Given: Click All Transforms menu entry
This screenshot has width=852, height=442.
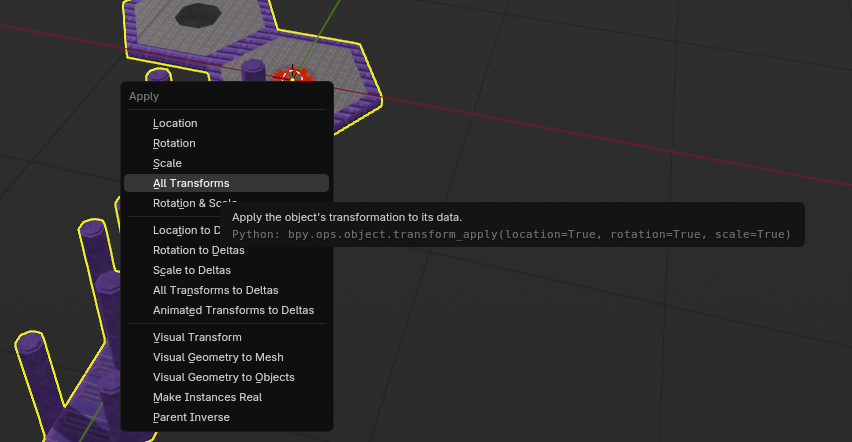Looking at the screenshot, I should coord(191,183).
